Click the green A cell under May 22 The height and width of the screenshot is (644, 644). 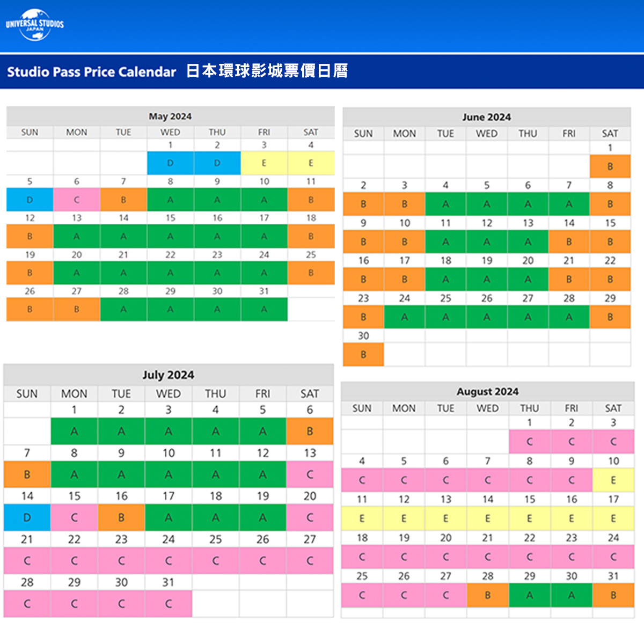(171, 273)
